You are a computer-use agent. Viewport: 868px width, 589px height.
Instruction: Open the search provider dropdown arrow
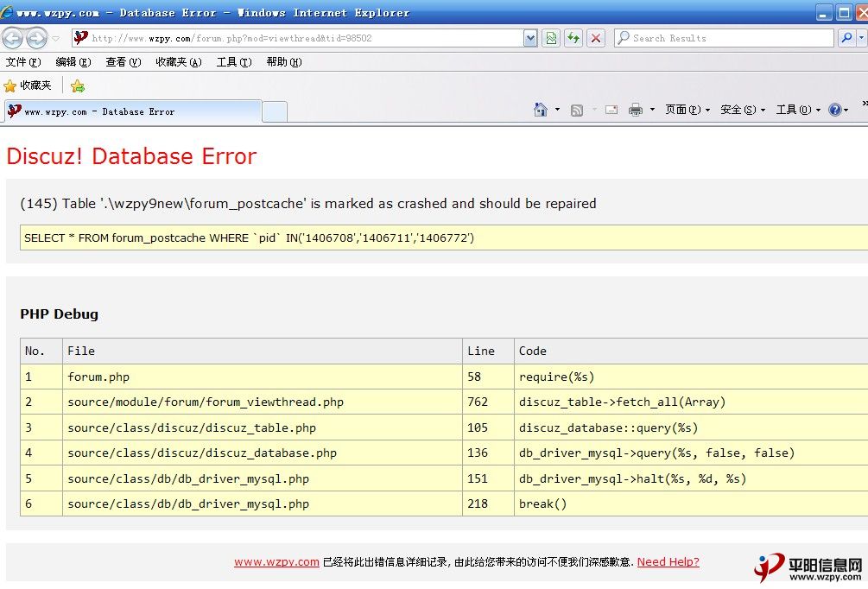coord(861,38)
